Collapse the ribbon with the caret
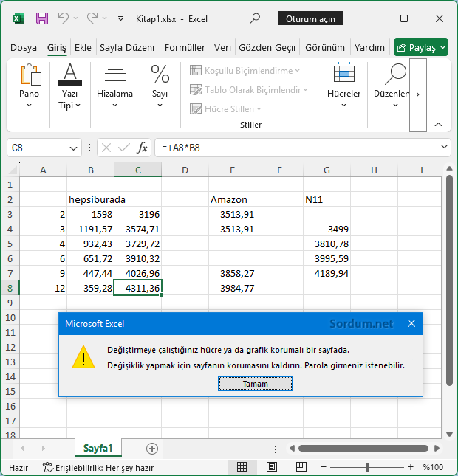Image resolution: width=458 pixels, height=476 pixels. point(438,125)
